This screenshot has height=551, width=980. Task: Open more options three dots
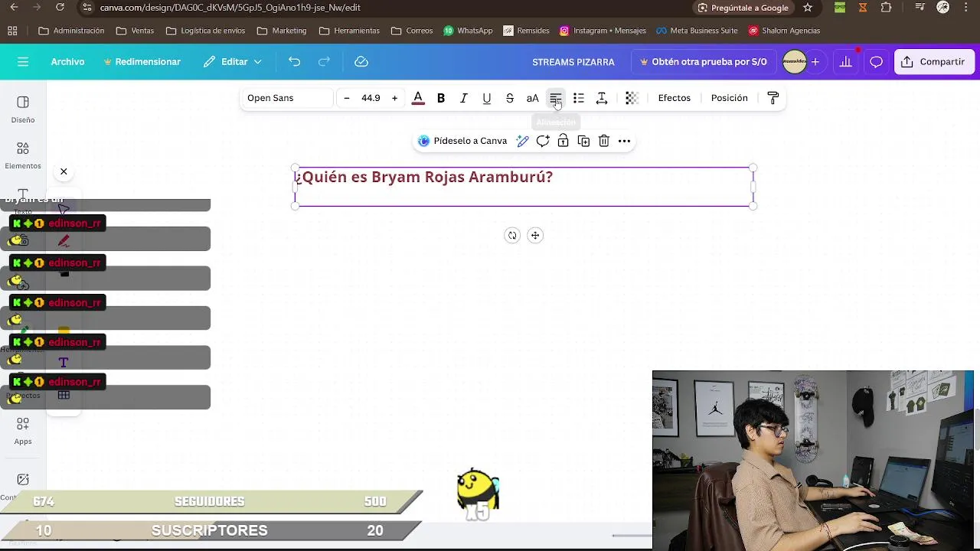[625, 141]
